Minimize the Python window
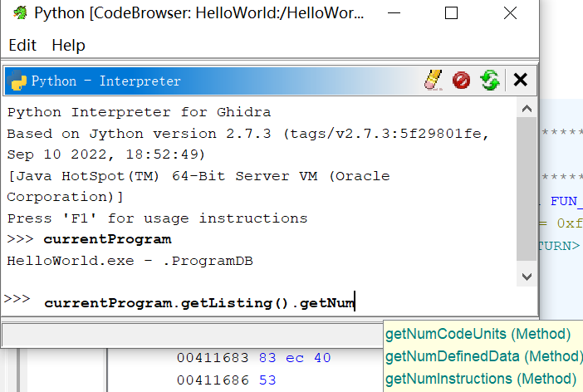 click(x=394, y=13)
